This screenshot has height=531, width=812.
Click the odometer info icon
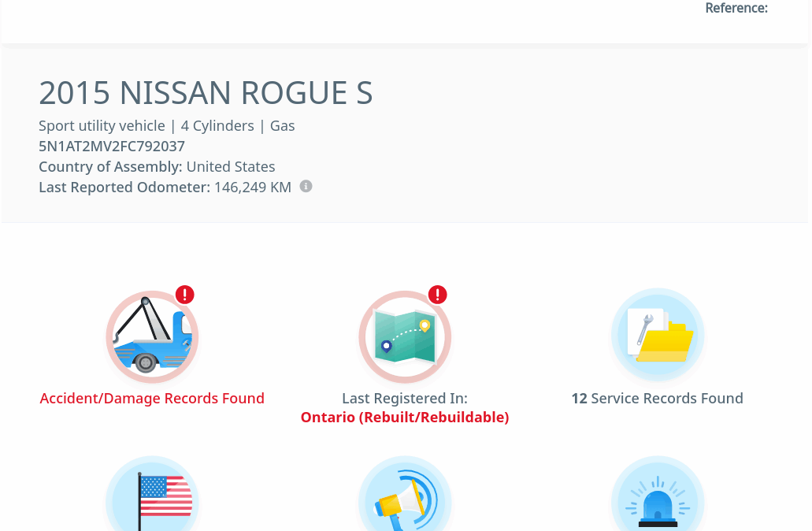click(x=306, y=186)
